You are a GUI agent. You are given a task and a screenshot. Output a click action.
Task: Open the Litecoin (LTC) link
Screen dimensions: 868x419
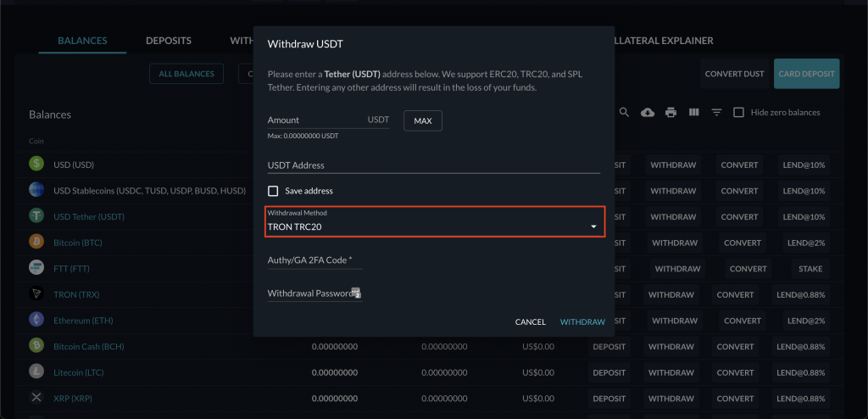click(x=79, y=372)
